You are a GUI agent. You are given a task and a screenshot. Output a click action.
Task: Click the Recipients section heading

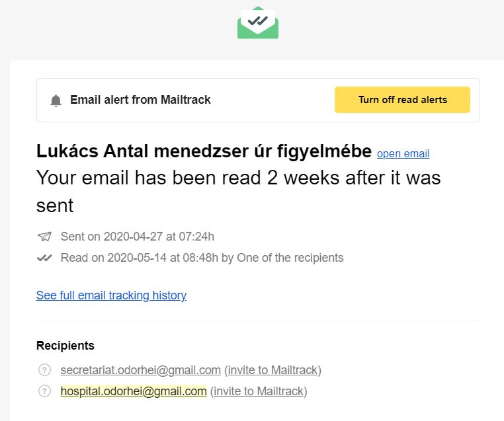pos(65,346)
